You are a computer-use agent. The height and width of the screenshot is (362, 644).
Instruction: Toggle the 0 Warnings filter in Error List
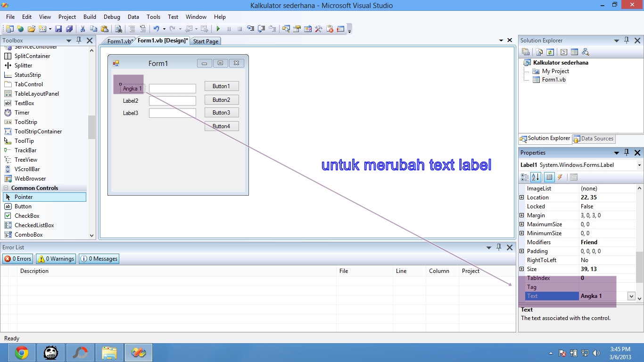pos(55,258)
